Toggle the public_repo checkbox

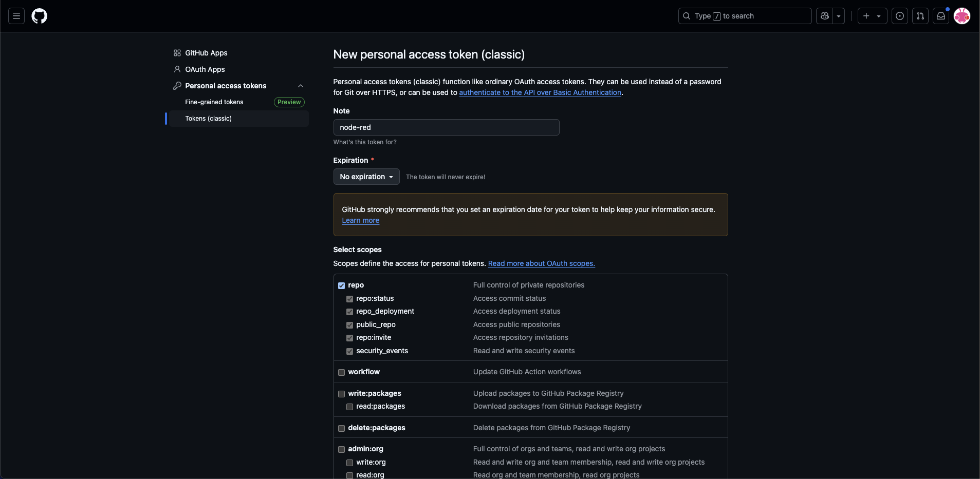[349, 325]
